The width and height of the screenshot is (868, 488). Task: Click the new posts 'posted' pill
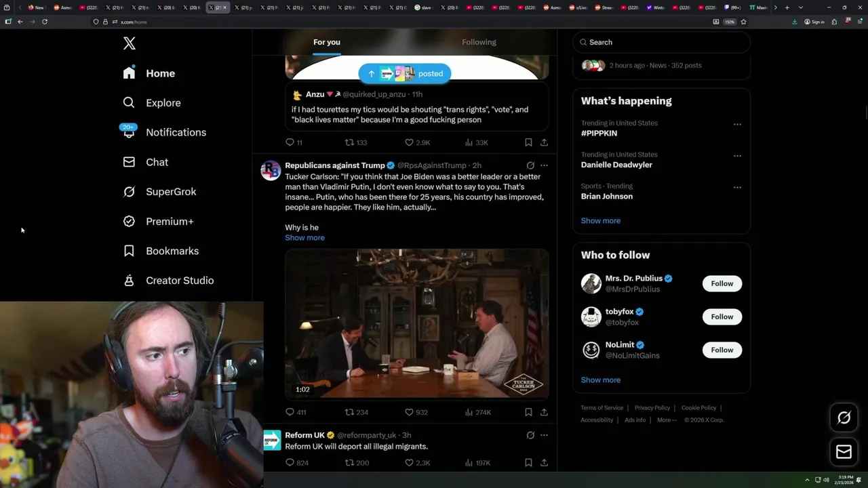(405, 74)
